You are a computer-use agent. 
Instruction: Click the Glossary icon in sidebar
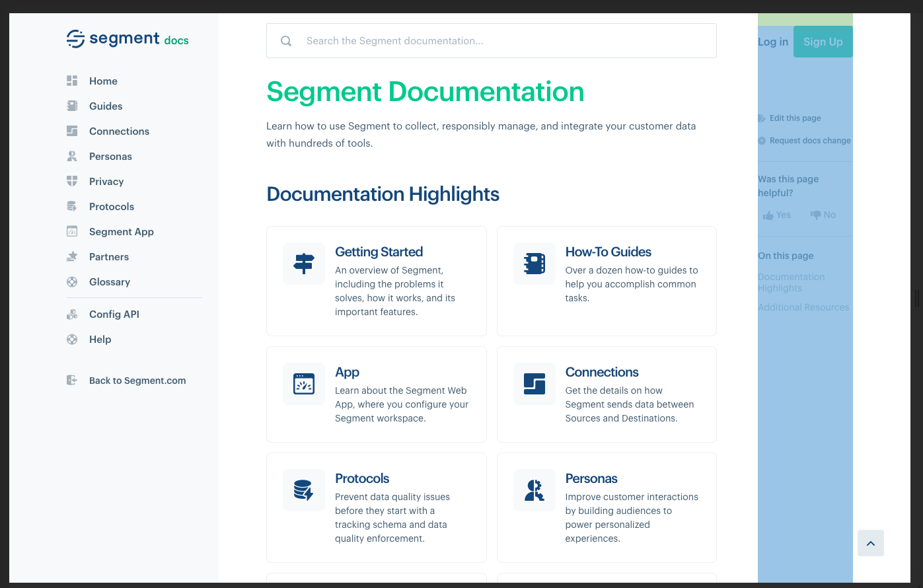pyautogui.click(x=72, y=281)
